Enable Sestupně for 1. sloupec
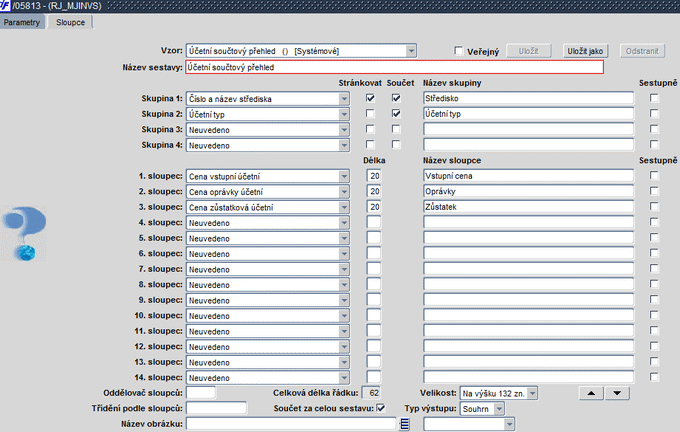The width and height of the screenshot is (680, 432). (x=654, y=176)
